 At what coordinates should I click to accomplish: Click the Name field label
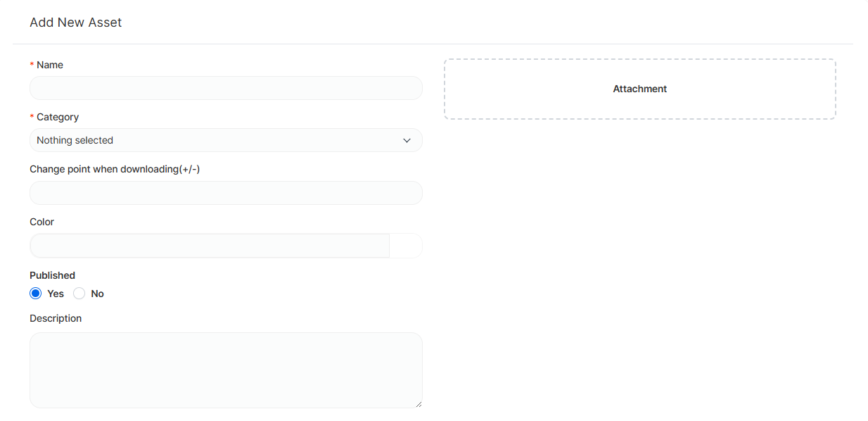point(49,65)
